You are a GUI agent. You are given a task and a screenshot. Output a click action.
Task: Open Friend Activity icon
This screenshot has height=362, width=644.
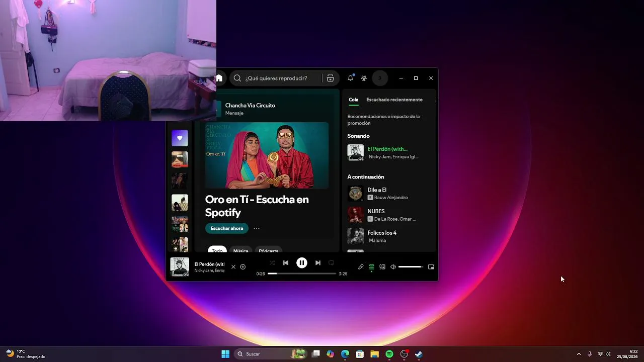[364, 78]
